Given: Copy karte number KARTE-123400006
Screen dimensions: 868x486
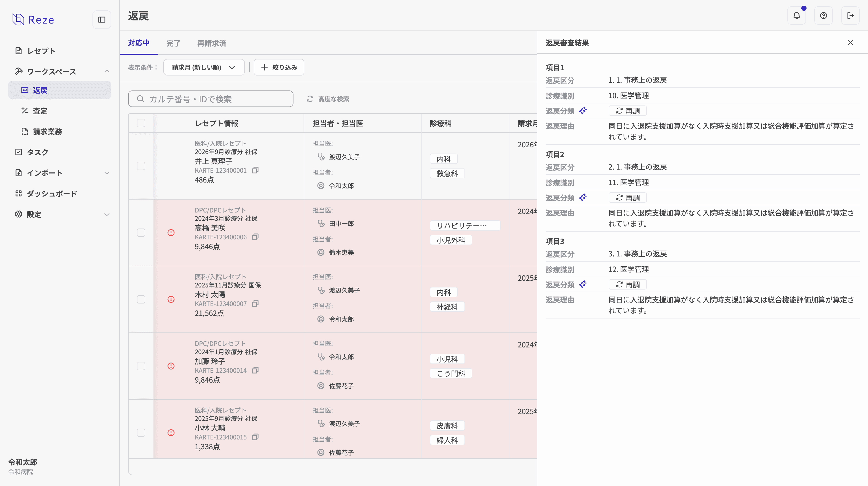Looking at the screenshot, I should 255,237.
